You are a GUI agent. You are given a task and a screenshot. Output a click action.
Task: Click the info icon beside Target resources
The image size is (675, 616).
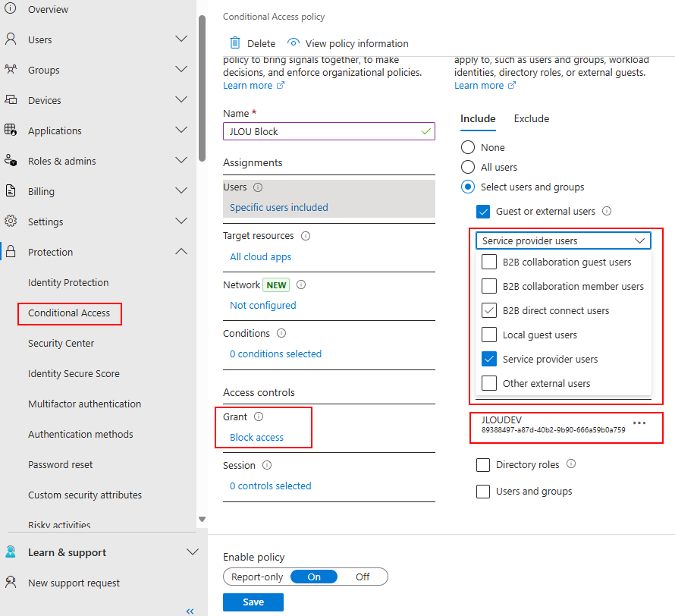point(306,236)
